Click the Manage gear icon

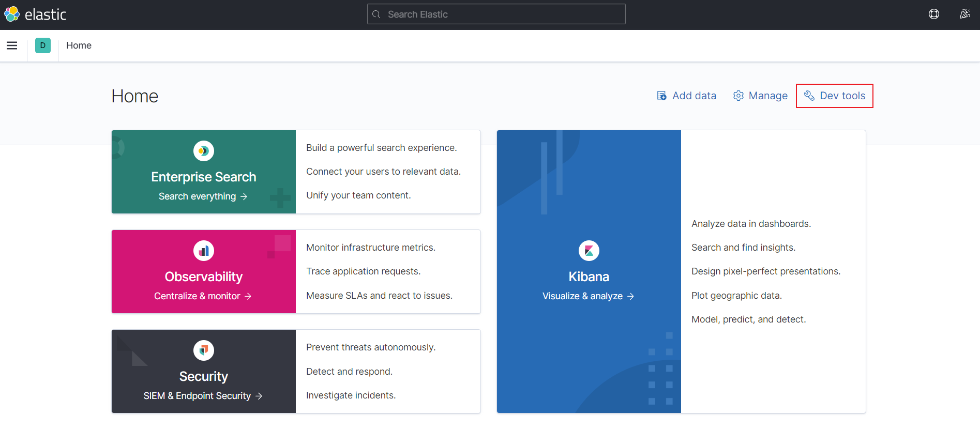738,96
